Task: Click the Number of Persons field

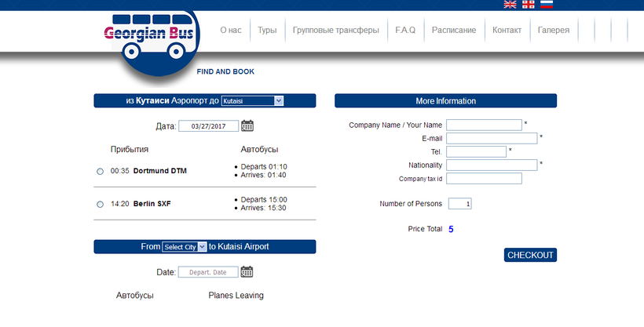Action: (459, 204)
